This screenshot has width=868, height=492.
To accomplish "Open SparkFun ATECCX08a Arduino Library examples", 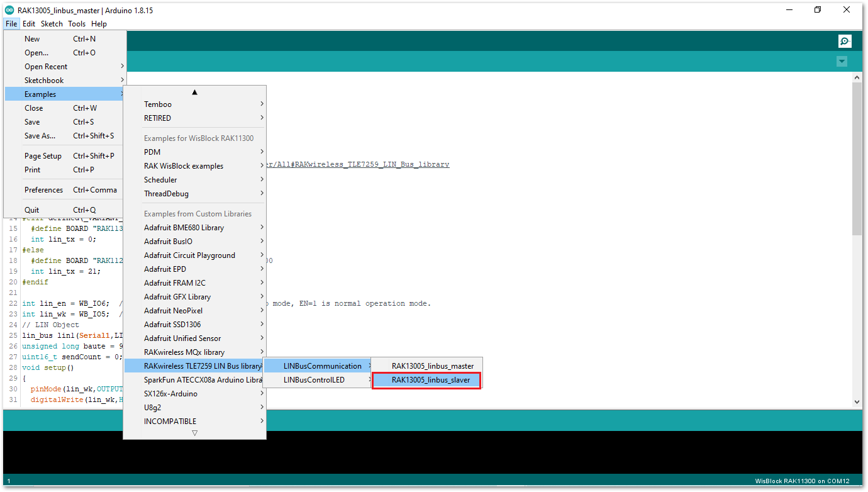I will coord(195,380).
